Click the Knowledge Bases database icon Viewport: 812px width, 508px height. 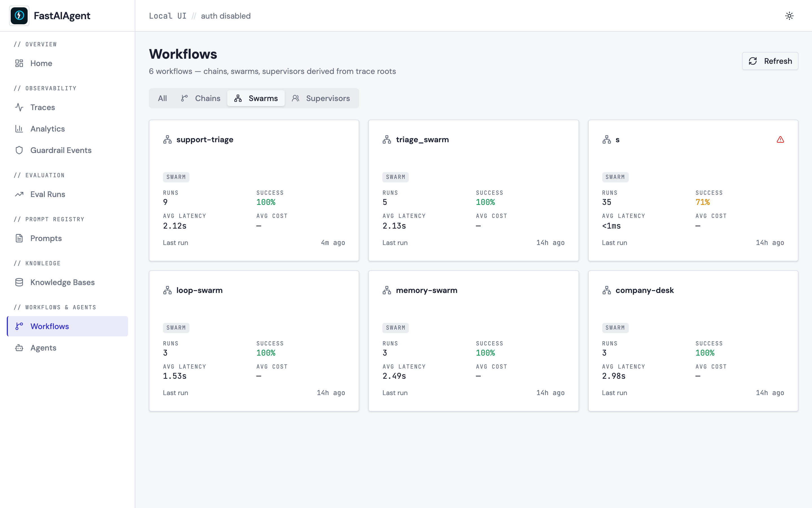(x=19, y=282)
